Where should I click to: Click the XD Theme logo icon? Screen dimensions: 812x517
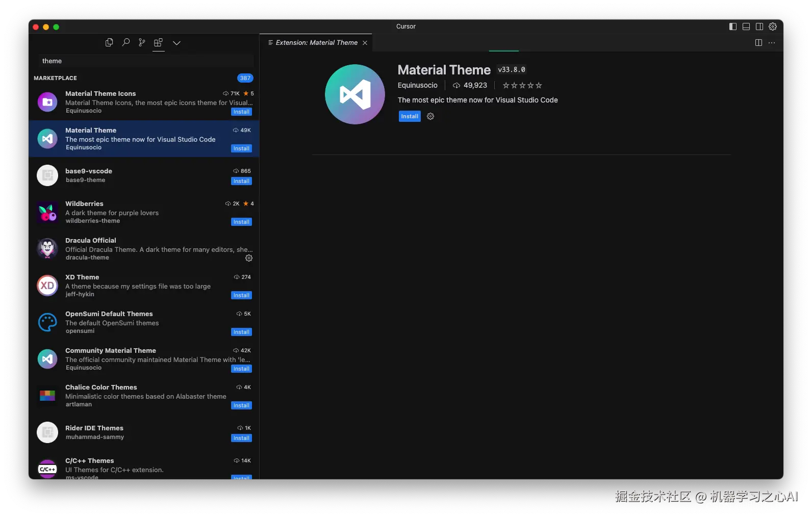[47, 286]
